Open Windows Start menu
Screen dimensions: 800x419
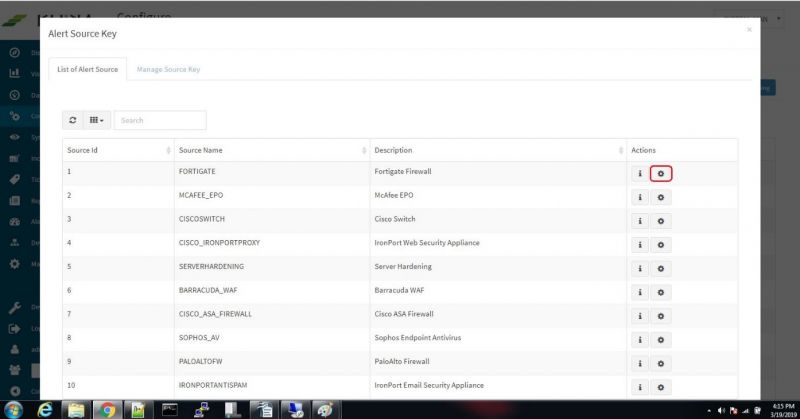[x=13, y=410]
